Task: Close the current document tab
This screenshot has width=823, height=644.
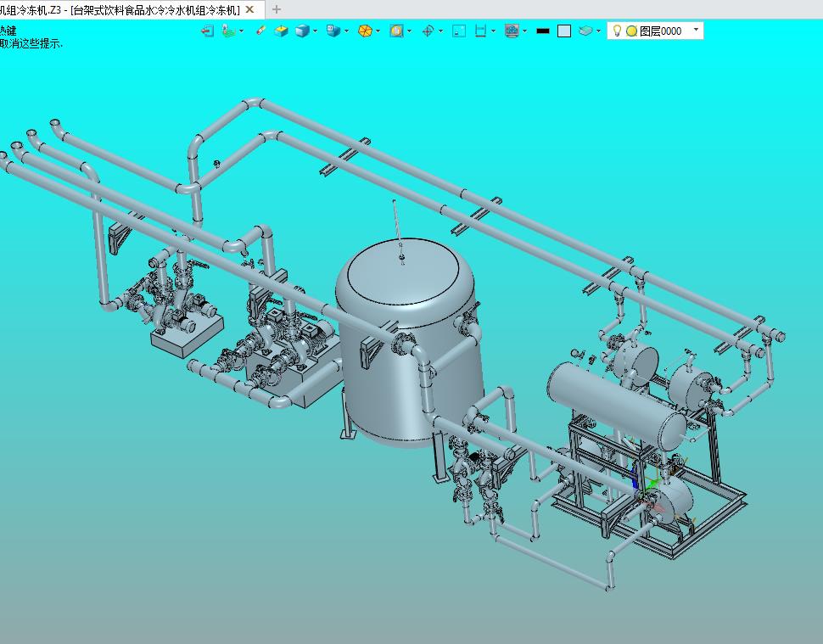Action: [x=249, y=9]
